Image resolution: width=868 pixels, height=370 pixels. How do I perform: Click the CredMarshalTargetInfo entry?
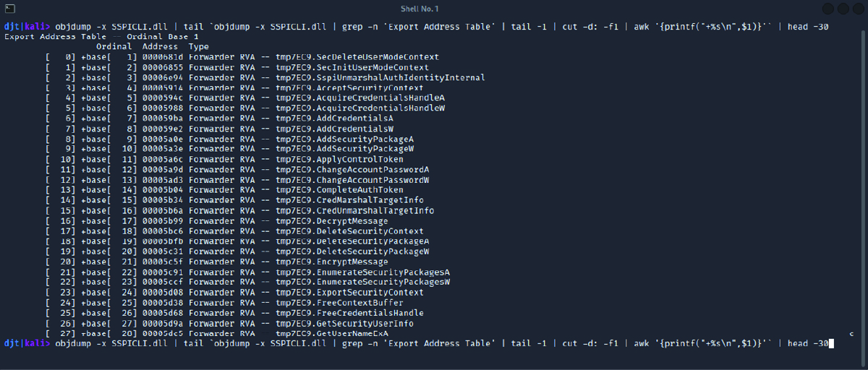pos(234,200)
